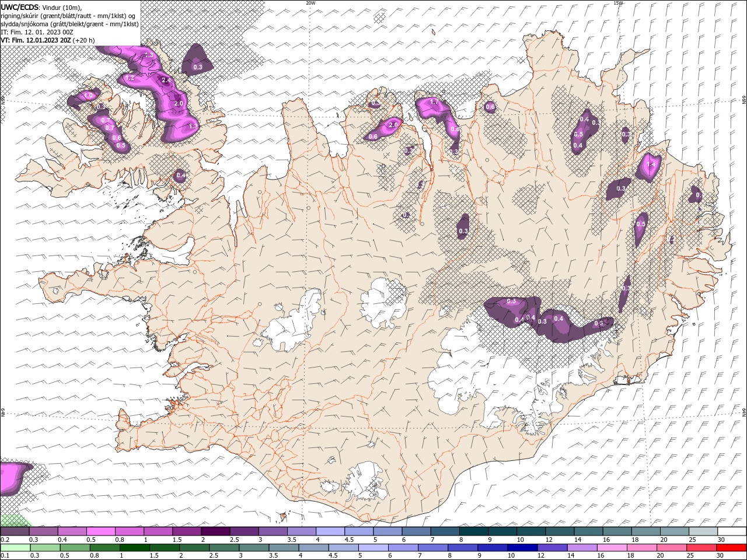Viewport: 747px width, 560px height.
Task: Click the 'UWC/ECDS' title text
Action: [x=20, y=7]
